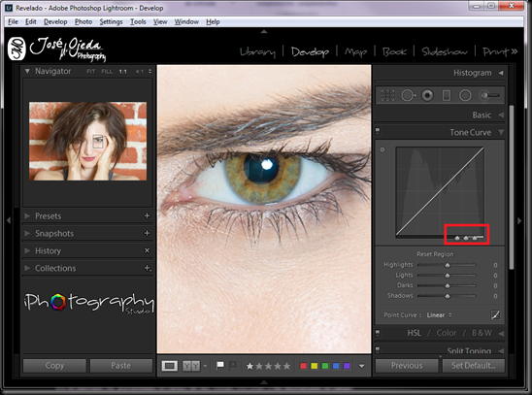
Task: Select the Crop Overlay tool
Action: click(387, 96)
